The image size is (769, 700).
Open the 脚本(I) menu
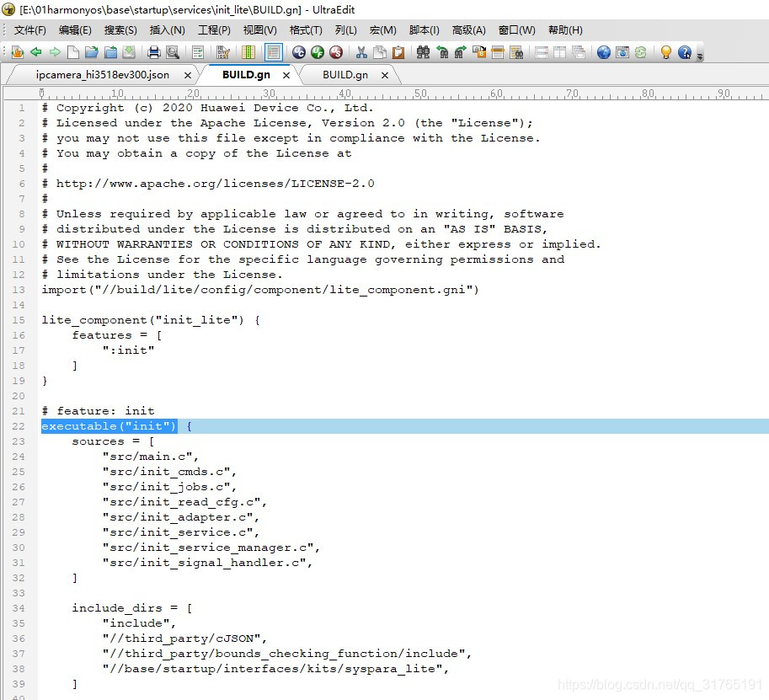(425, 30)
